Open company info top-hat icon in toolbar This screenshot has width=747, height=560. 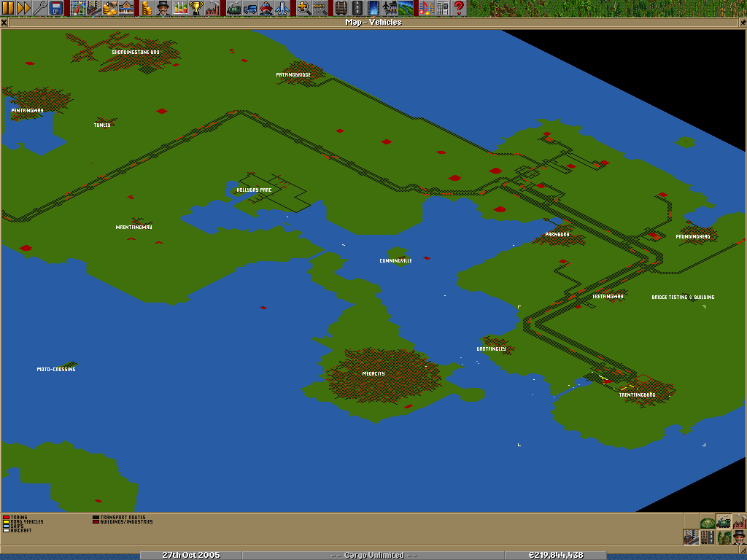163,8
